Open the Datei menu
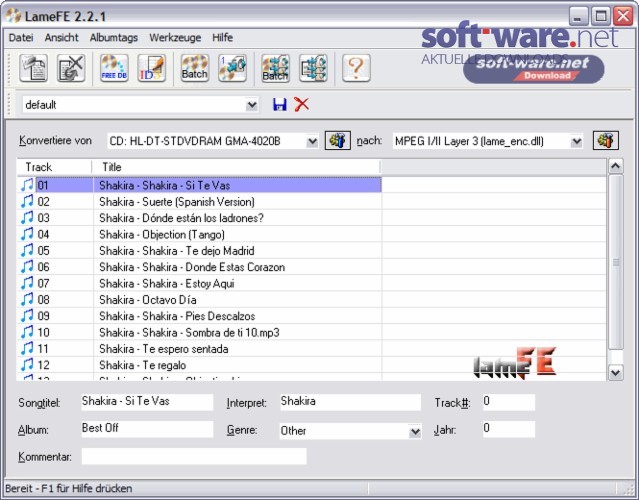The width and height of the screenshot is (639, 500). (x=21, y=37)
